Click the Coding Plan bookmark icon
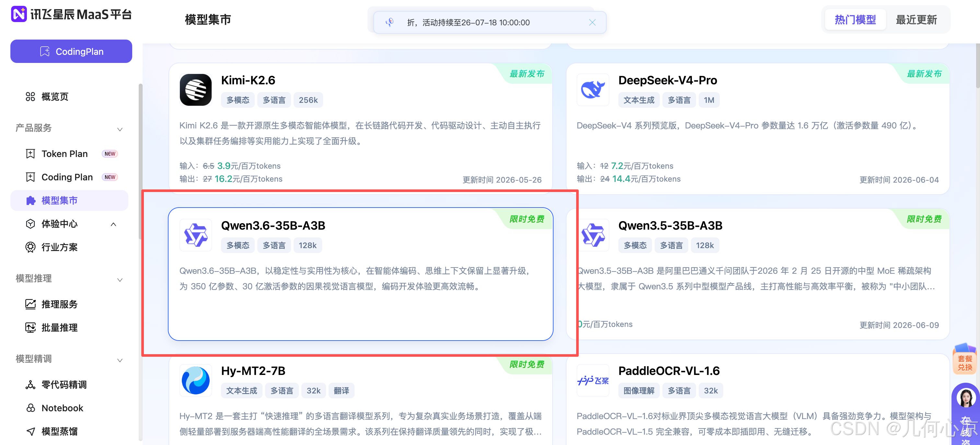Image resolution: width=980 pixels, height=445 pixels. point(30,177)
